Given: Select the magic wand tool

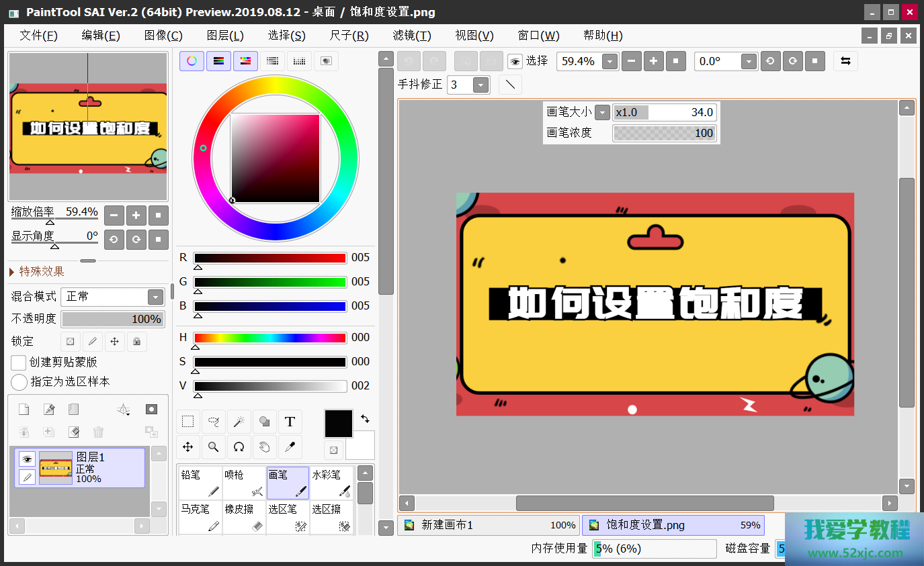Looking at the screenshot, I should tap(239, 422).
